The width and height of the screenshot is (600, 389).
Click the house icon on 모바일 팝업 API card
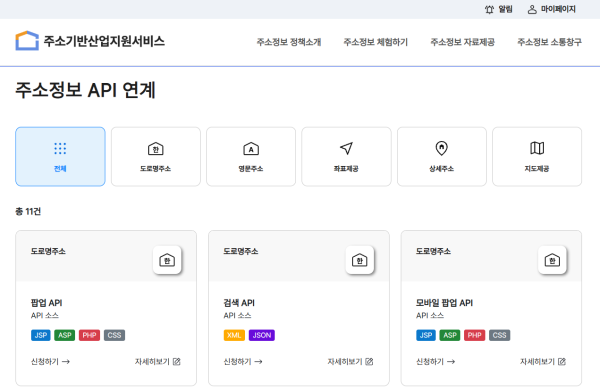click(552, 260)
